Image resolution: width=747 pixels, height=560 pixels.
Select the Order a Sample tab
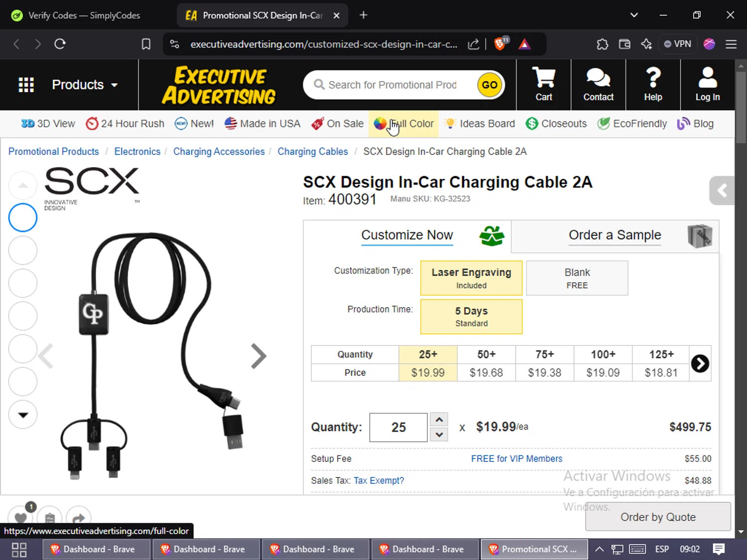pyautogui.click(x=615, y=236)
